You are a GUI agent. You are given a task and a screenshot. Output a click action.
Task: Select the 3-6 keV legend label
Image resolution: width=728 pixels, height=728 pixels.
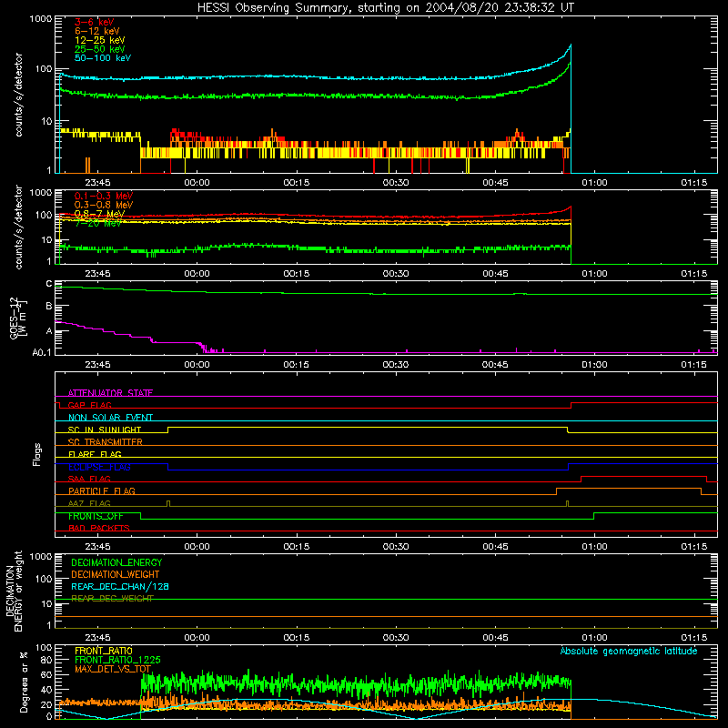94,22
